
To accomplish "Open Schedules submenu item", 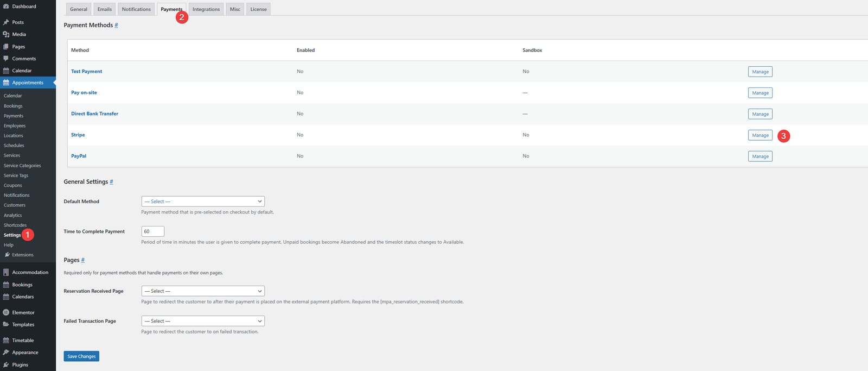I will (14, 146).
